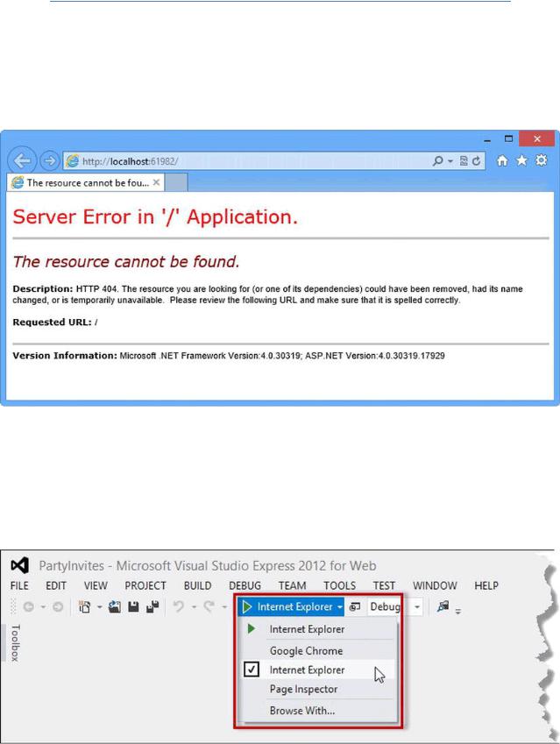560x744 pixels.
Task: Choose Page Inspector in browser list
Action: pos(318,689)
